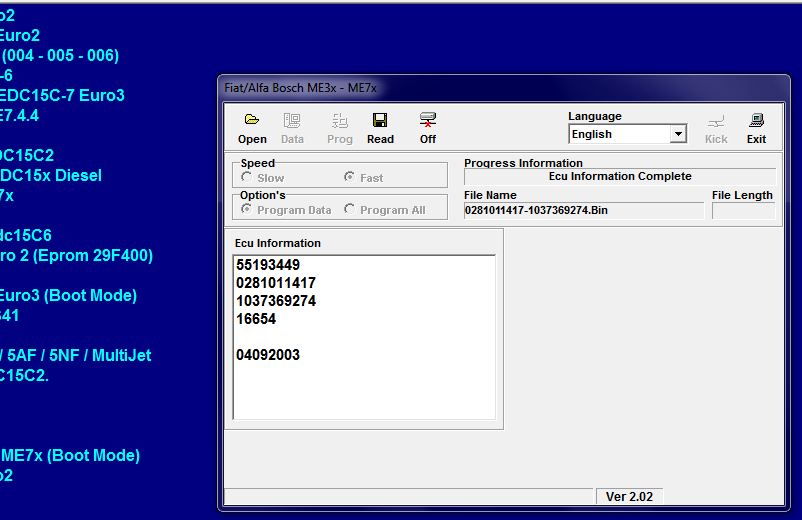Screen dimensions: 802x520
Task: Click the Read floppy disk icon
Action: pos(380,120)
